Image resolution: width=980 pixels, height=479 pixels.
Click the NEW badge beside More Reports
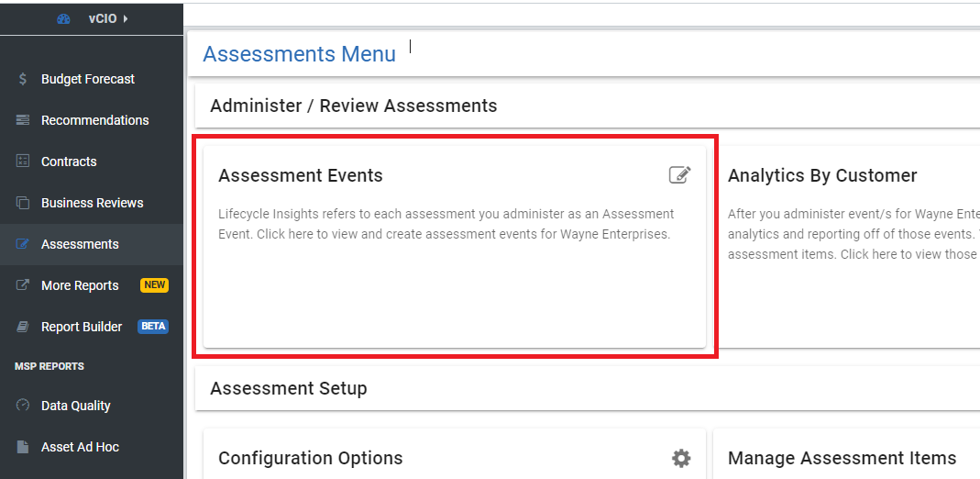154,285
